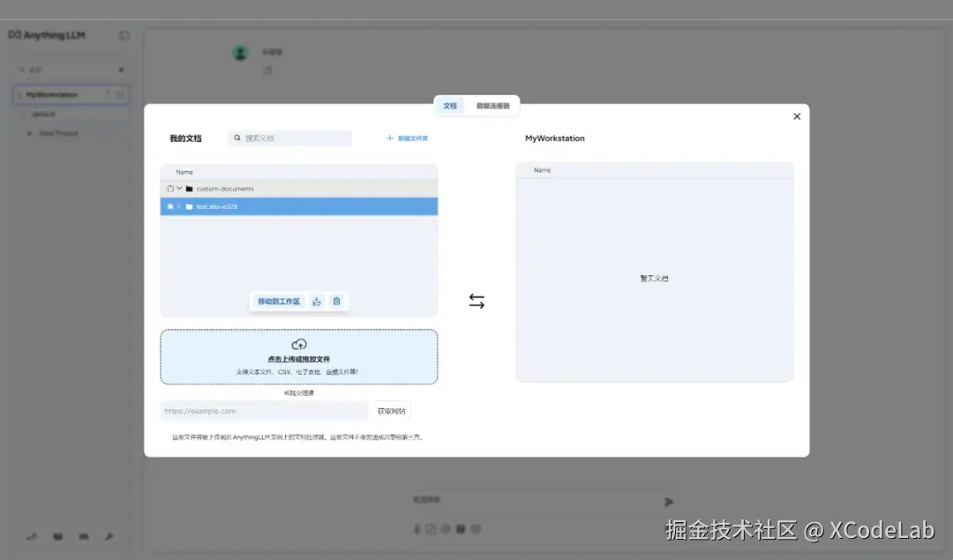Check the custom-documents folder checkbox
This screenshot has width=953, height=560.
[x=170, y=188]
